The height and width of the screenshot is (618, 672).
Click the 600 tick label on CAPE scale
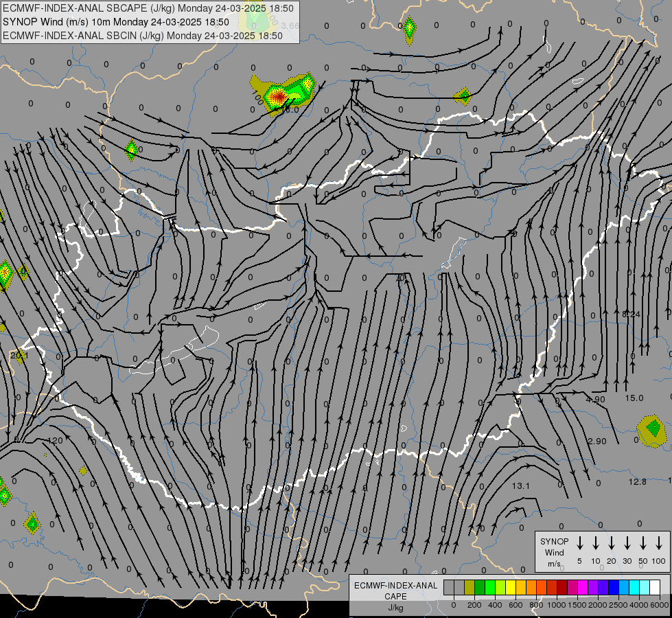(515, 605)
